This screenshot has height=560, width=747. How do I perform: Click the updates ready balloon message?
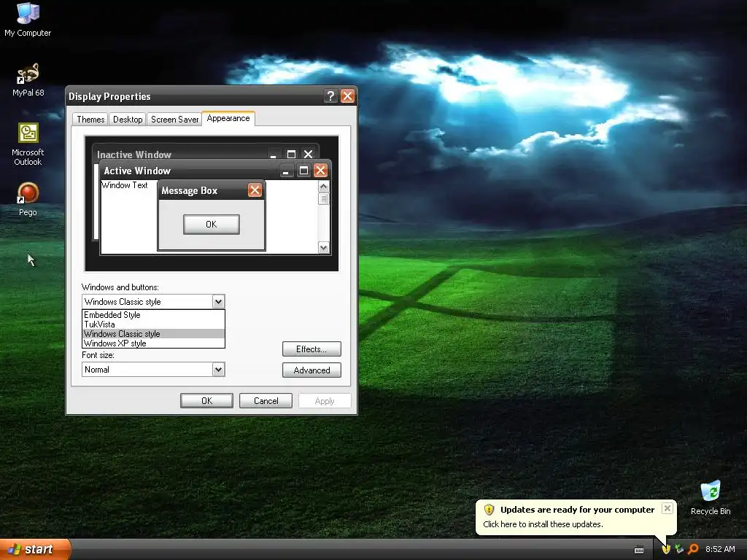(543, 524)
